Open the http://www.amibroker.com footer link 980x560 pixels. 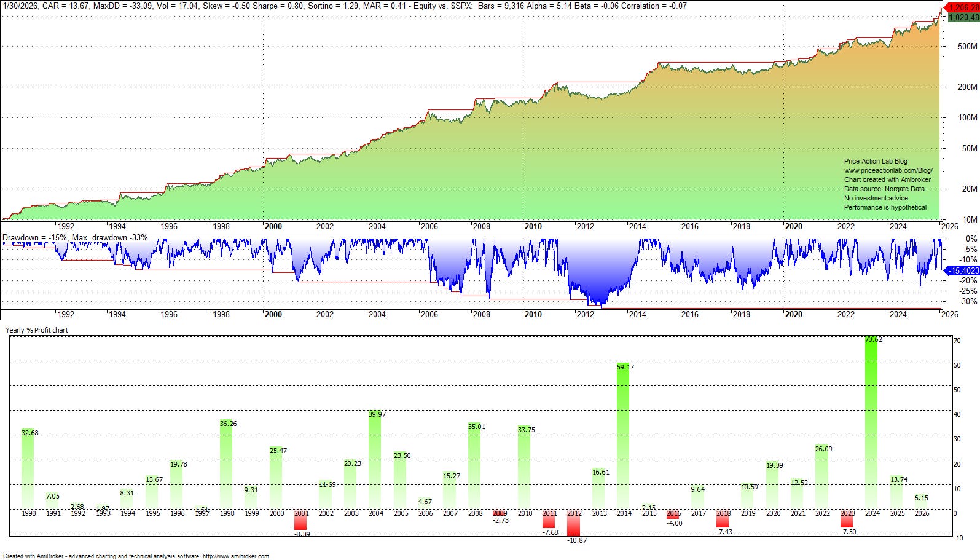pos(236,556)
